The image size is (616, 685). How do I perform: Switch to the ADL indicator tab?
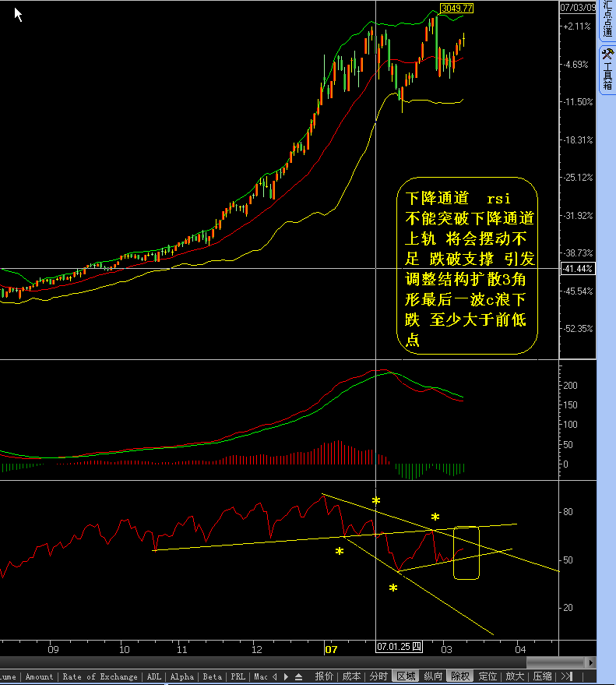click(153, 676)
